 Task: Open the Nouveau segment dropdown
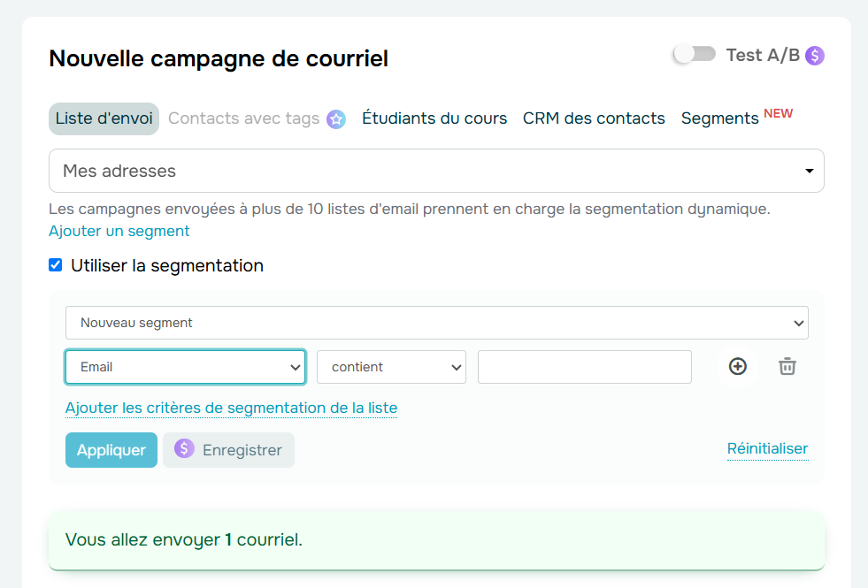436,323
